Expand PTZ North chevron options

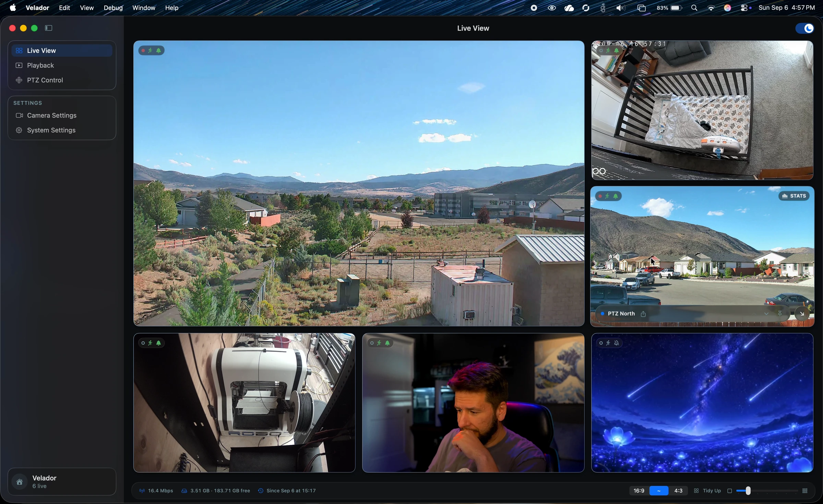tap(766, 314)
